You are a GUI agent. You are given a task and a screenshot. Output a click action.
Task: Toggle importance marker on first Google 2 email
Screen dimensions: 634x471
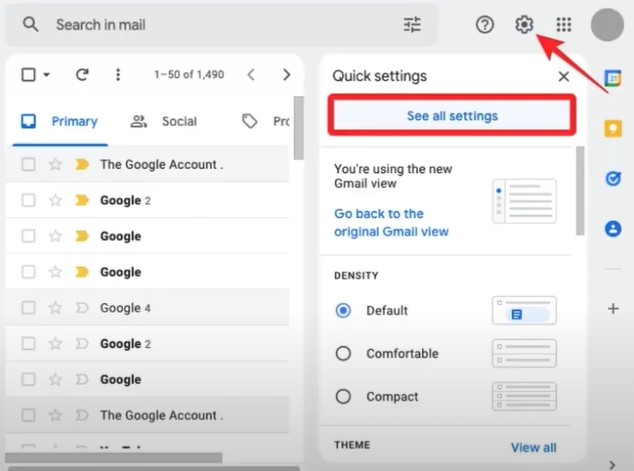[82, 200]
